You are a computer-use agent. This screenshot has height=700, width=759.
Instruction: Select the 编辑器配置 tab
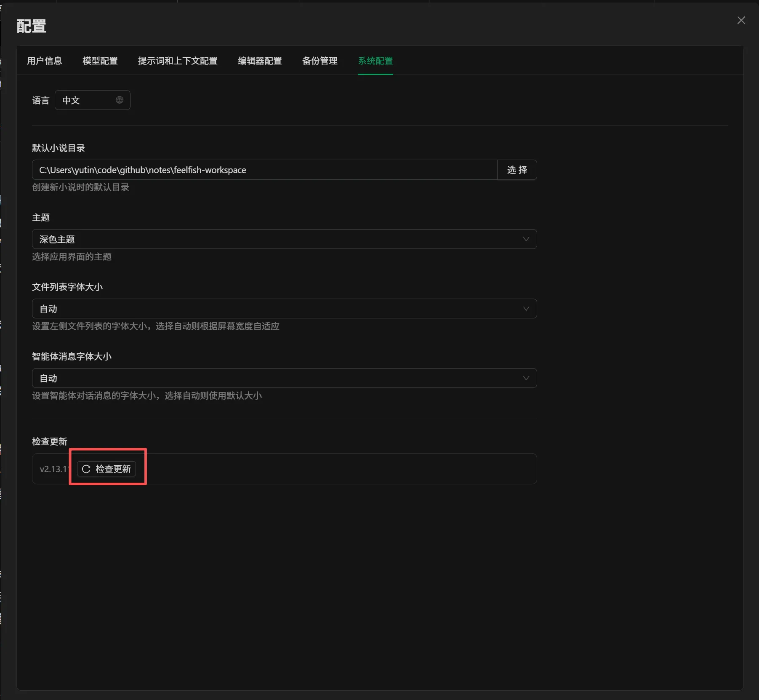pyautogui.click(x=260, y=61)
